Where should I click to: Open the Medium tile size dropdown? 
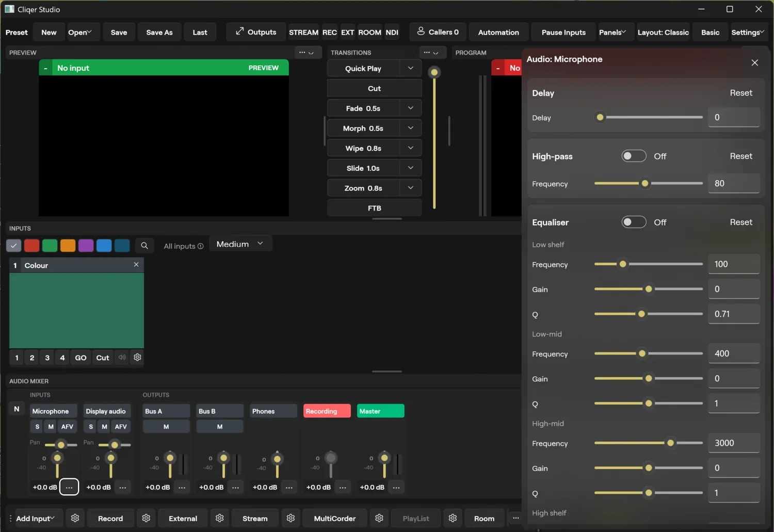coord(240,244)
